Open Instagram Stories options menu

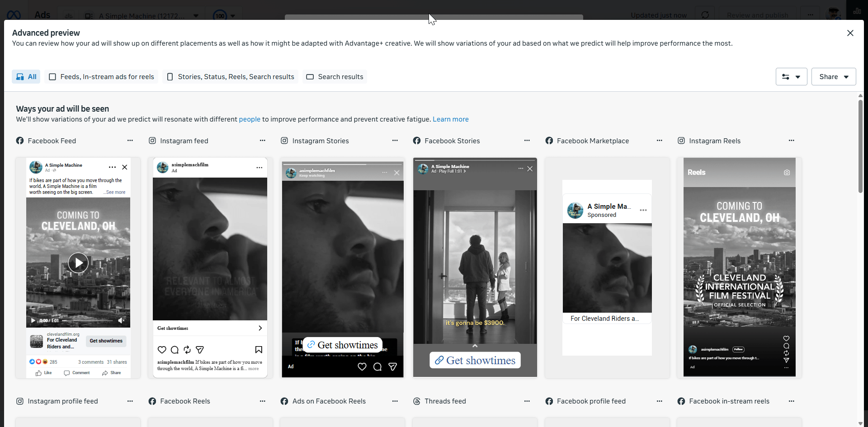click(x=395, y=141)
